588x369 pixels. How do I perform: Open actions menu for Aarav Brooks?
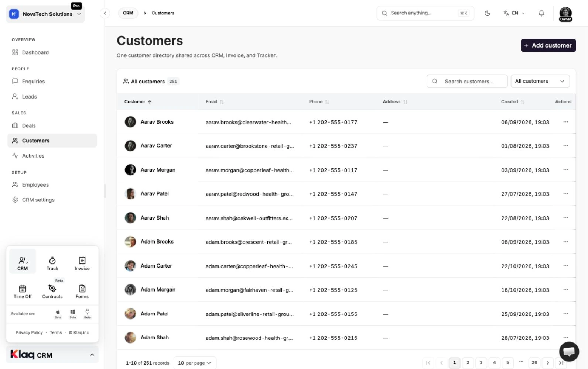point(565,122)
